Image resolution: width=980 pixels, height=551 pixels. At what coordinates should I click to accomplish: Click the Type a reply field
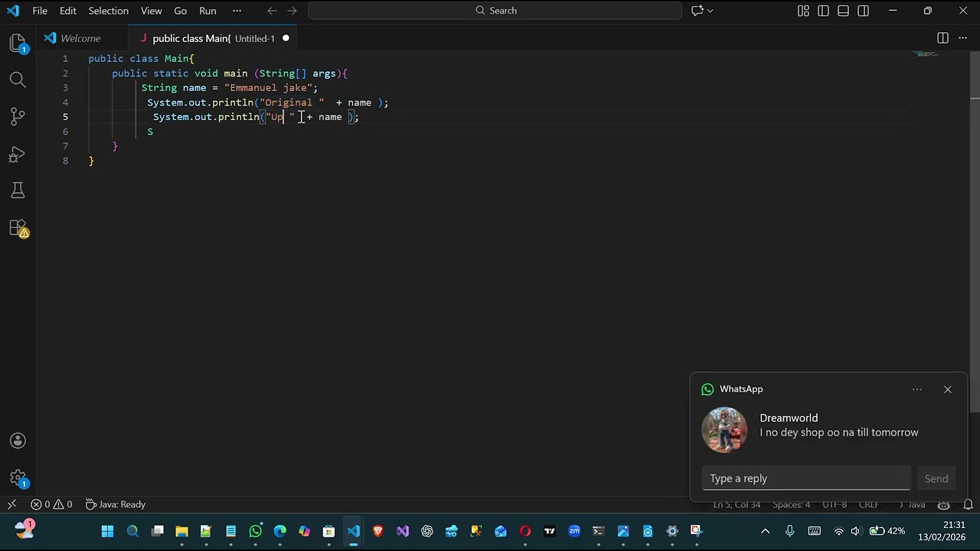point(806,478)
